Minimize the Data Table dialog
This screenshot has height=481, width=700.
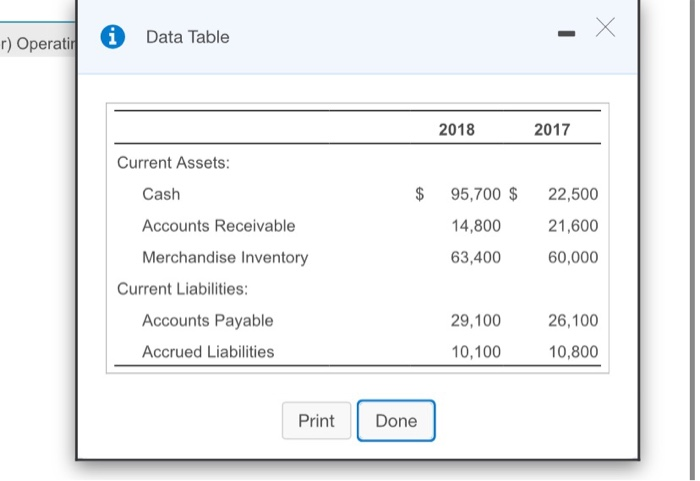[x=567, y=33]
